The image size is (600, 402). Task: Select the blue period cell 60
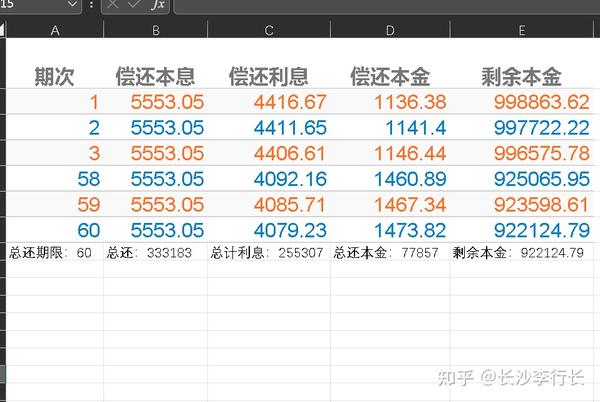coord(55,230)
